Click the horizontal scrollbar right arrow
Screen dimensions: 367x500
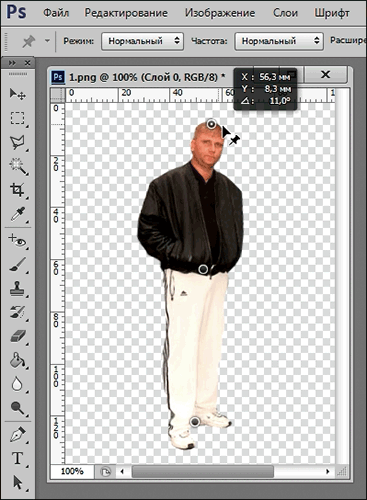click(x=328, y=472)
